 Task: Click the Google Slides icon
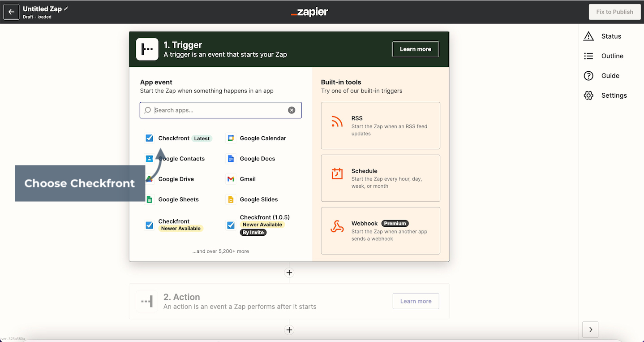point(231,199)
